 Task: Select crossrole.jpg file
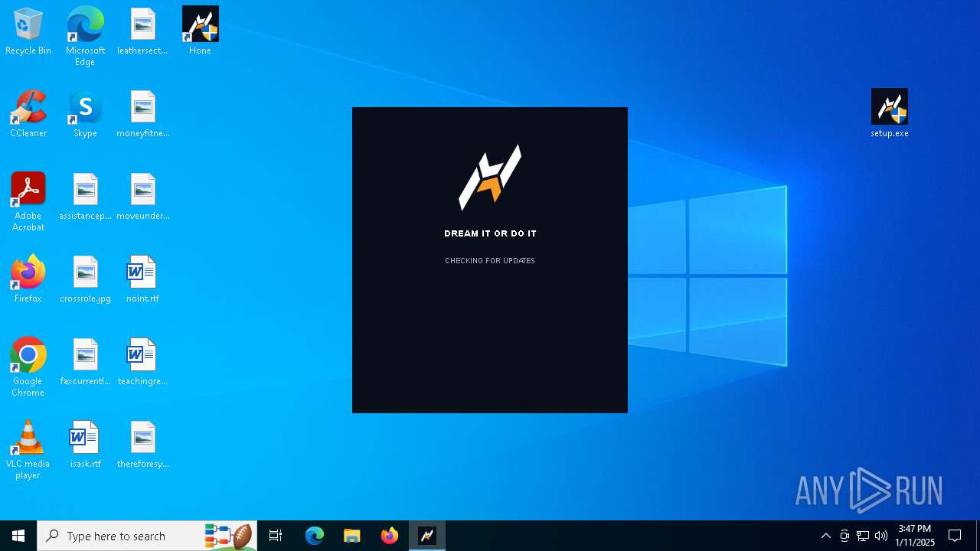85,280
